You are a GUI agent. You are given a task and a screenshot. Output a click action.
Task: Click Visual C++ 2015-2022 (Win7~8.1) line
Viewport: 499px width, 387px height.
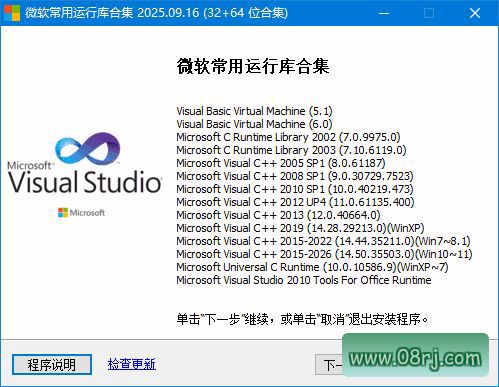point(323,241)
